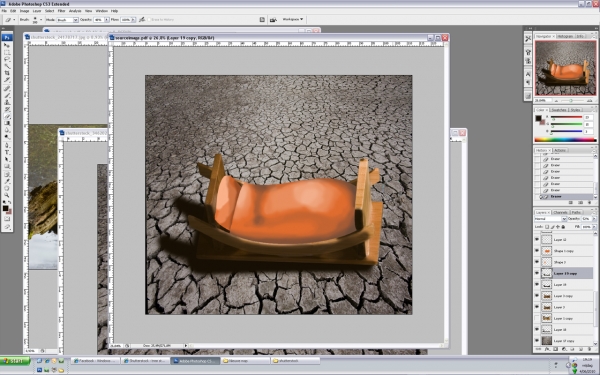This screenshot has height=375, width=600.
Task: Open the Workspace dropdown
Action: coord(293,19)
